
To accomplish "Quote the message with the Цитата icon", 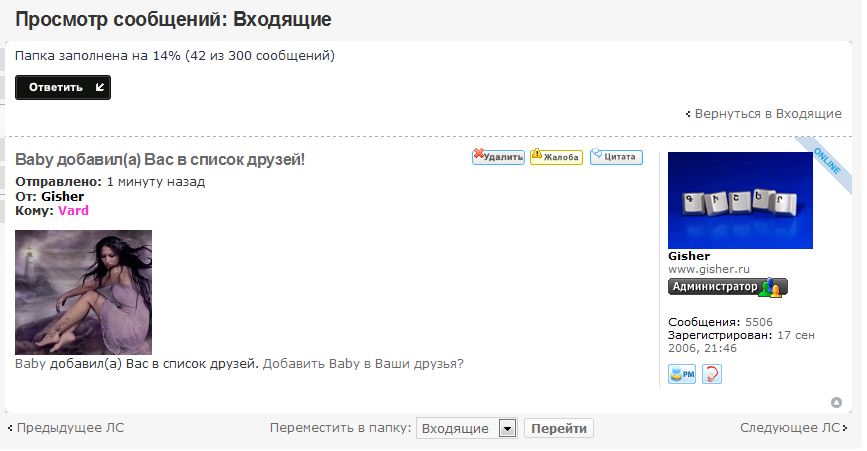I will coord(616,157).
